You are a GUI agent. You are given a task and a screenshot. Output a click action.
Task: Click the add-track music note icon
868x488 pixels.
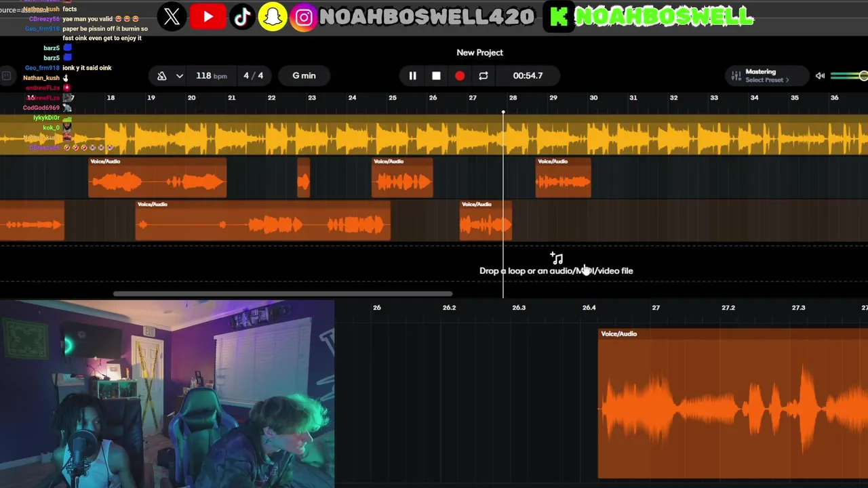[557, 258]
